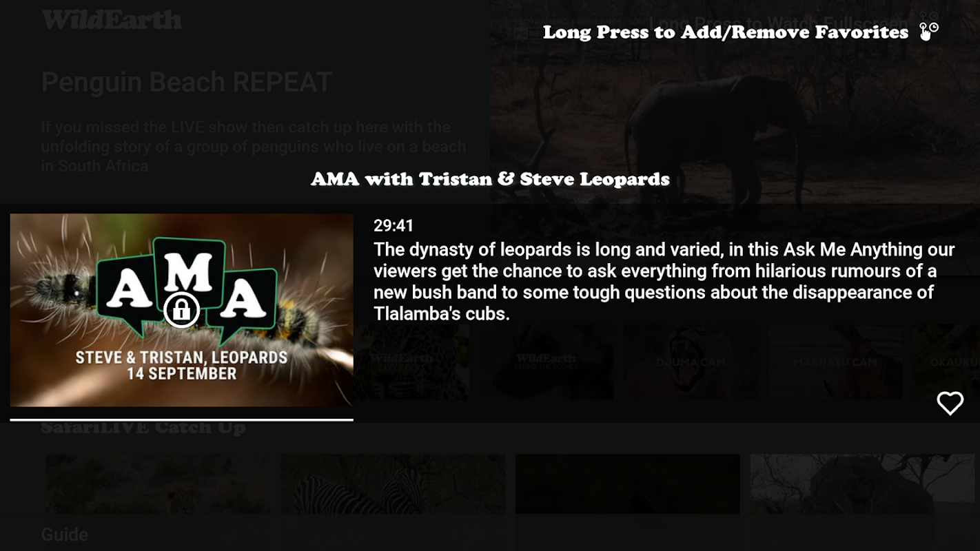Click the elephant live video preview

pyautogui.click(x=735, y=103)
